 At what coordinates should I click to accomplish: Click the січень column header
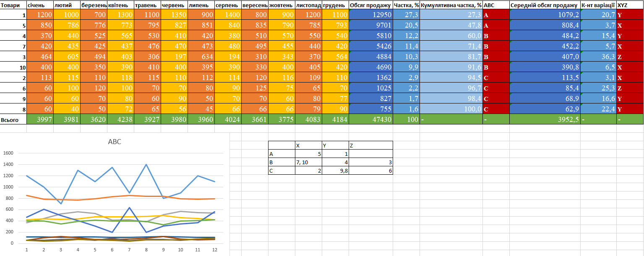click(x=40, y=5)
